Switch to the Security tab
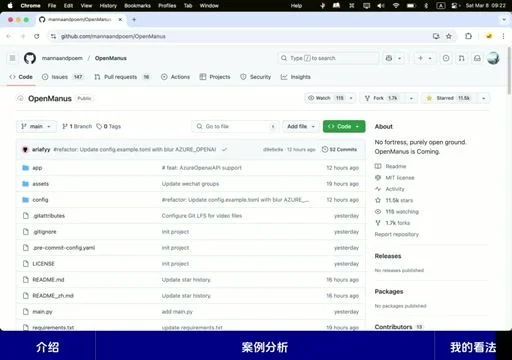This screenshot has width=512, height=360. point(256,77)
